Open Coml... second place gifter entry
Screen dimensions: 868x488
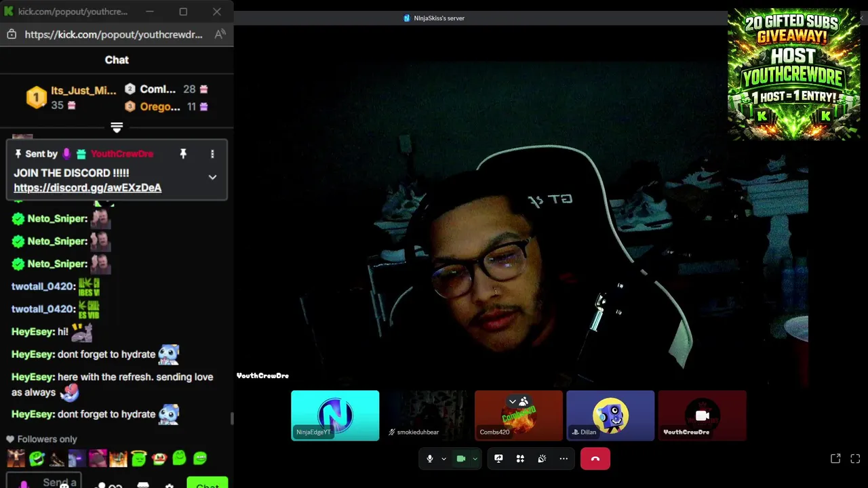(167, 89)
